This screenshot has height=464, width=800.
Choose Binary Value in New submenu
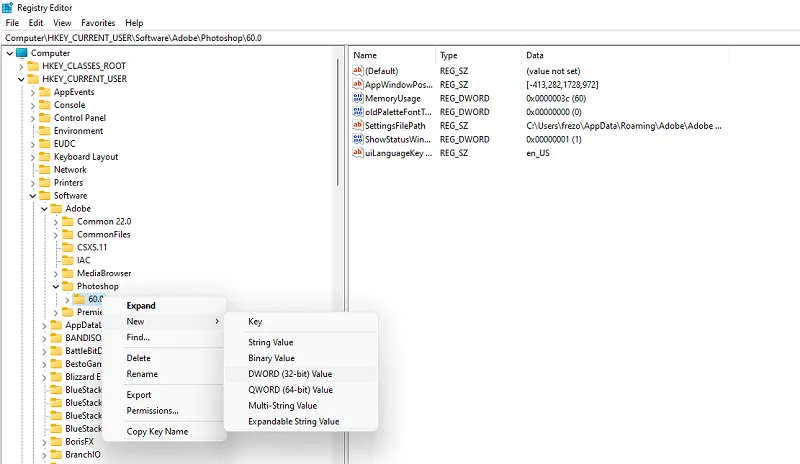pyautogui.click(x=301, y=358)
